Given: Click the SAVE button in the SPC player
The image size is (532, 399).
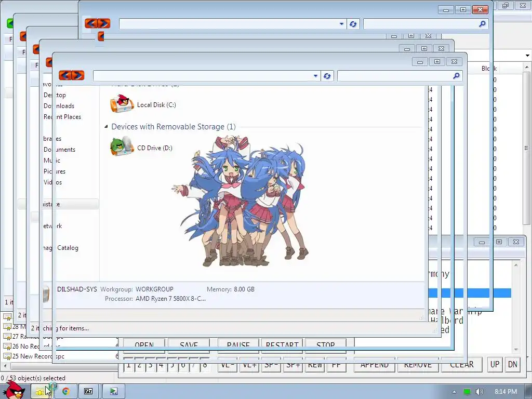Looking at the screenshot, I should pos(189,345).
